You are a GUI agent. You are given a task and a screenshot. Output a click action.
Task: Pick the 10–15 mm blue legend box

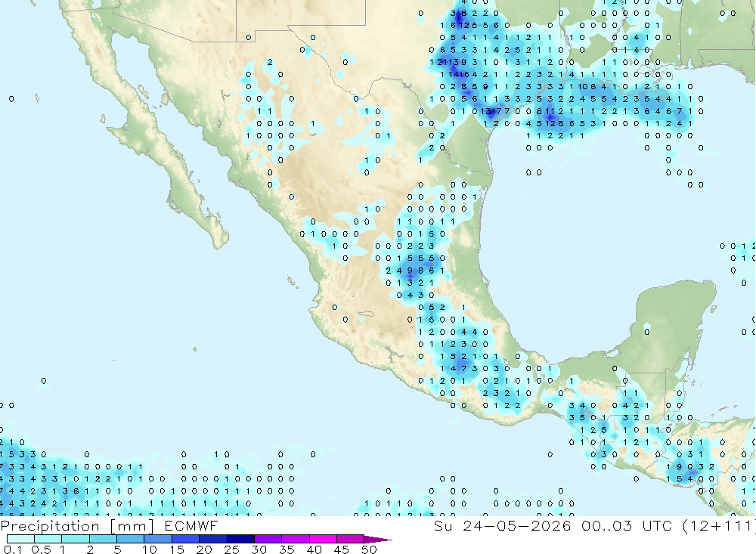[158, 539]
